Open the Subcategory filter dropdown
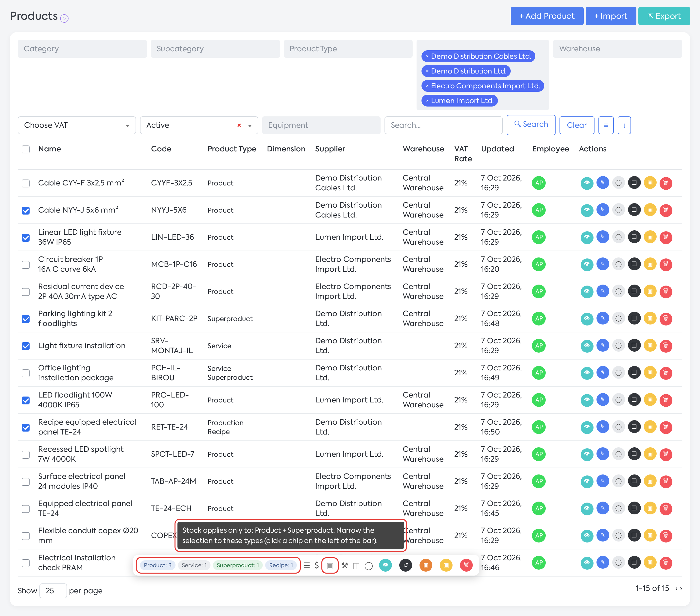 pos(215,49)
